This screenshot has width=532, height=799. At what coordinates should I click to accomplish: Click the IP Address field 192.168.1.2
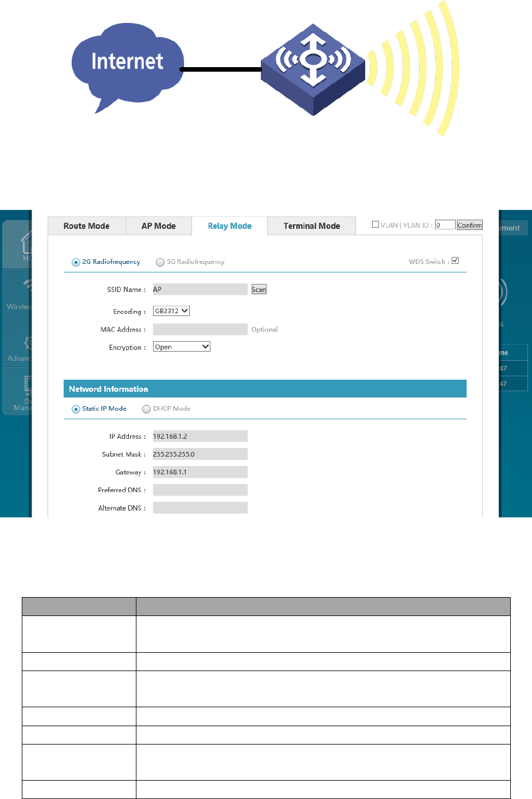tap(200, 436)
